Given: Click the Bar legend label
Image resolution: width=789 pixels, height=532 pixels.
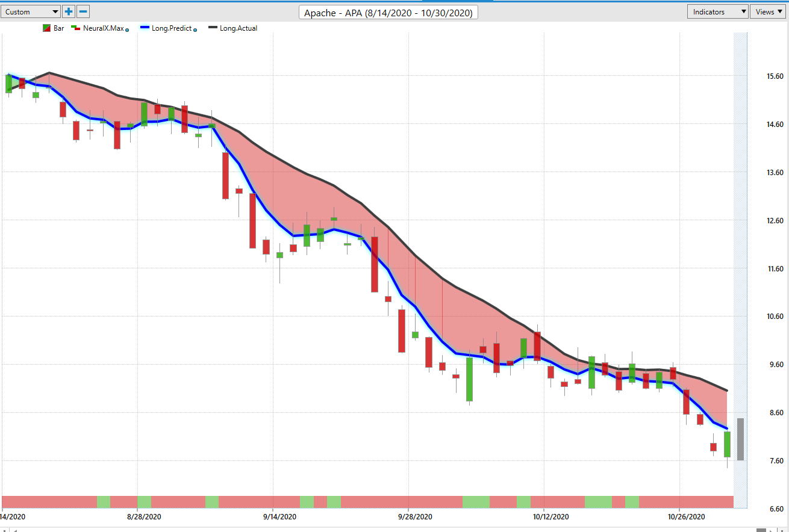Looking at the screenshot, I should [58, 28].
